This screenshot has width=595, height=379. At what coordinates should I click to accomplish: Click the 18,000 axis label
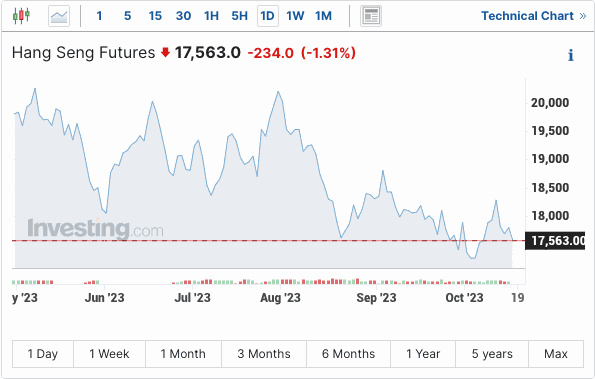[x=550, y=215]
